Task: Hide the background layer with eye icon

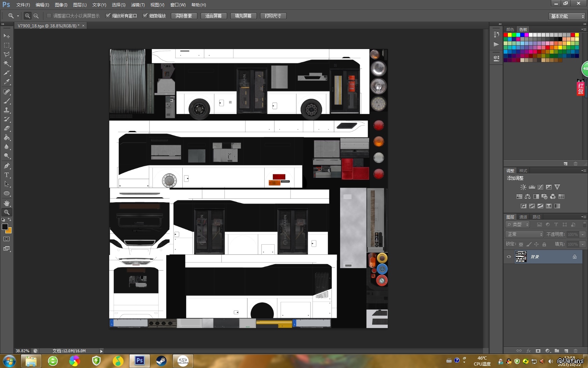Action: [x=509, y=257]
